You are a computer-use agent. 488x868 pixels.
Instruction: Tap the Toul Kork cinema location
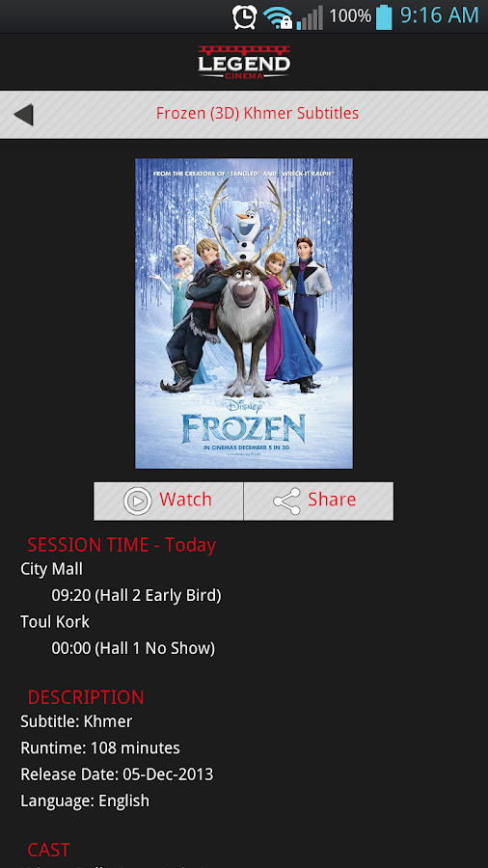(55, 622)
